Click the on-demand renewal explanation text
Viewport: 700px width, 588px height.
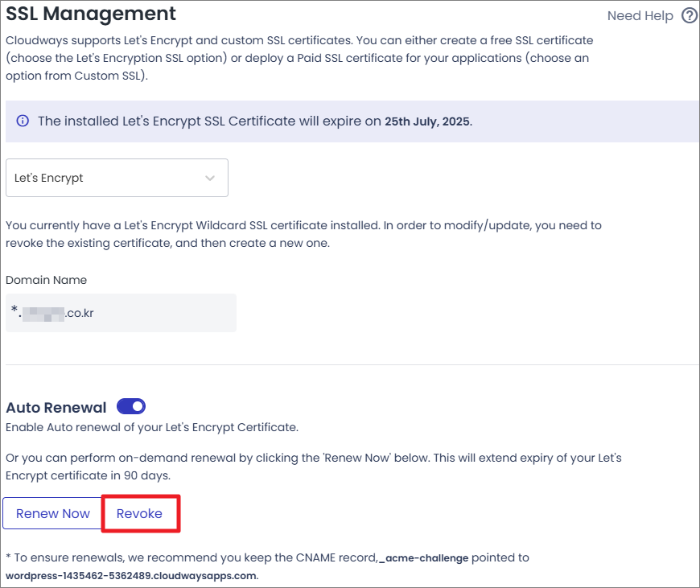[x=314, y=467]
